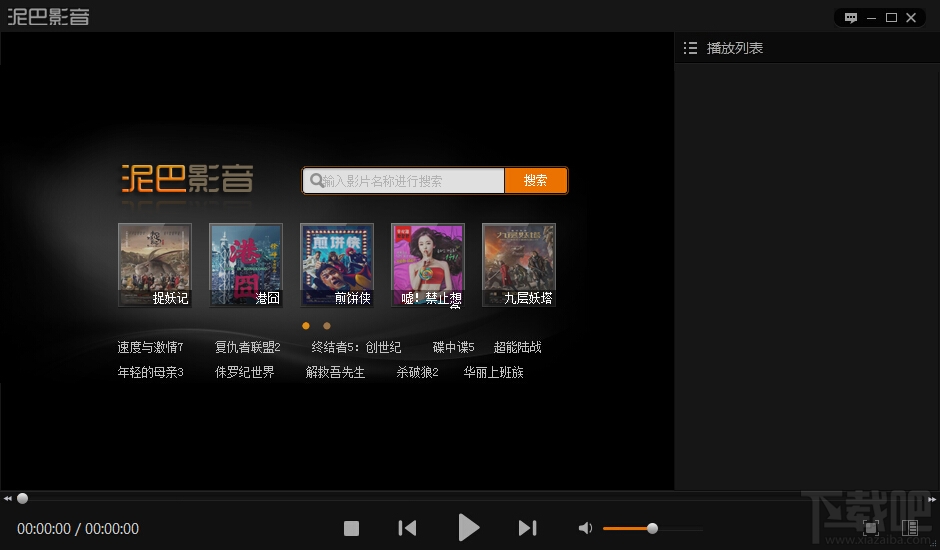Click rewind arrow left of progress bar
The height and width of the screenshot is (550, 940).
(x=7, y=498)
